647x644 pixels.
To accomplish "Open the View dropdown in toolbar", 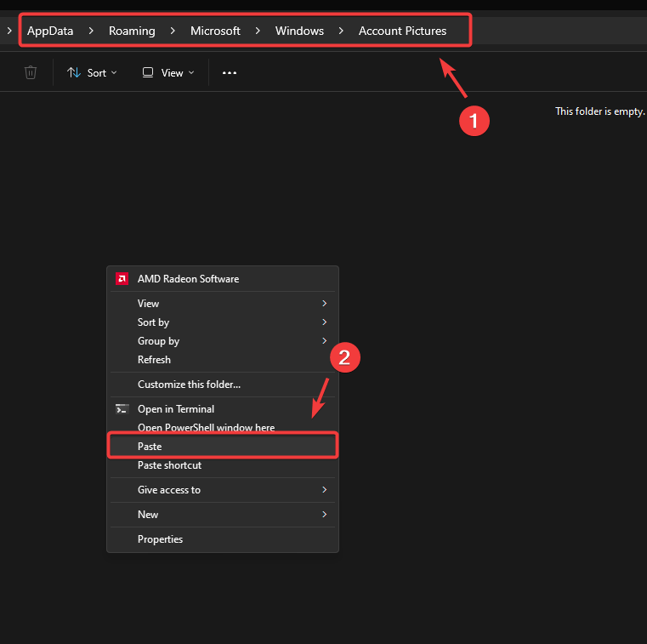I will (168, 73).
